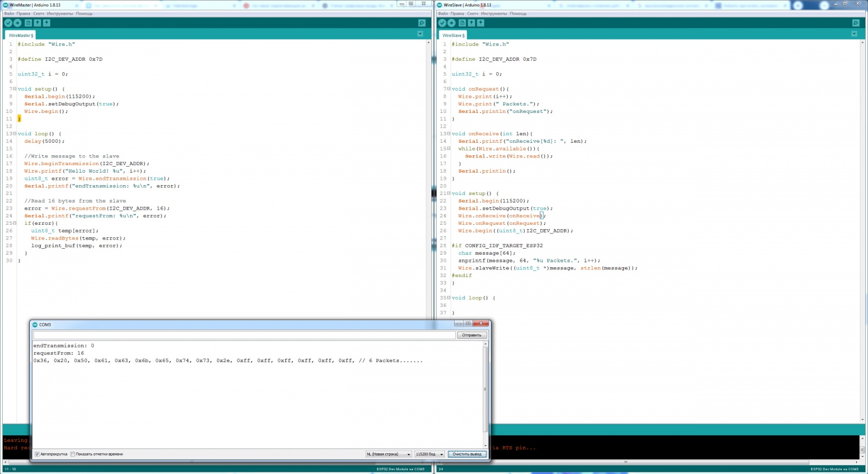Collapse the setup() fold in WireSlave code
This screenshot has height=474, width=868.
[x=449, y=193]
